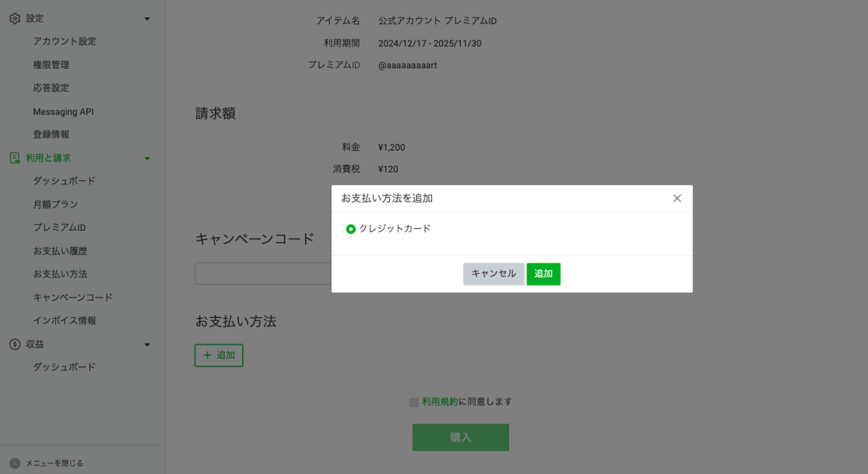
Task: Enable the 利用規約に同意します checkbox
Action: click(x=412, y=401)
